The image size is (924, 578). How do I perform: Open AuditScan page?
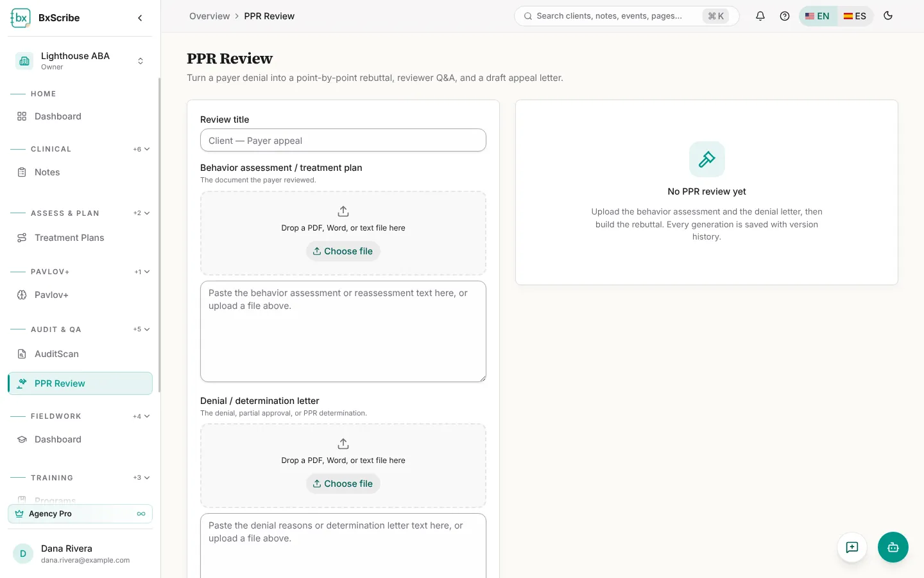click(x=80, y=354)
